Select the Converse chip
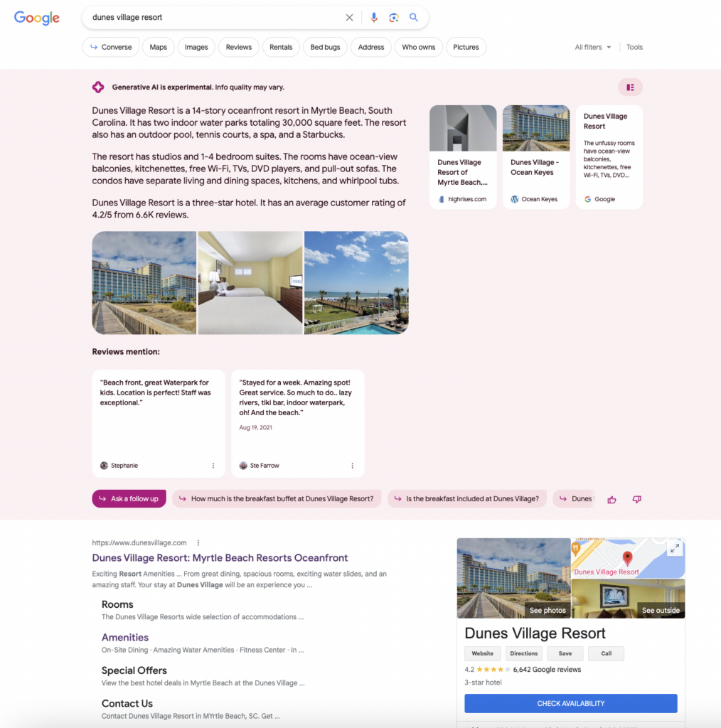This screenshot has width=721, height=728. click(x=110, y=48)
